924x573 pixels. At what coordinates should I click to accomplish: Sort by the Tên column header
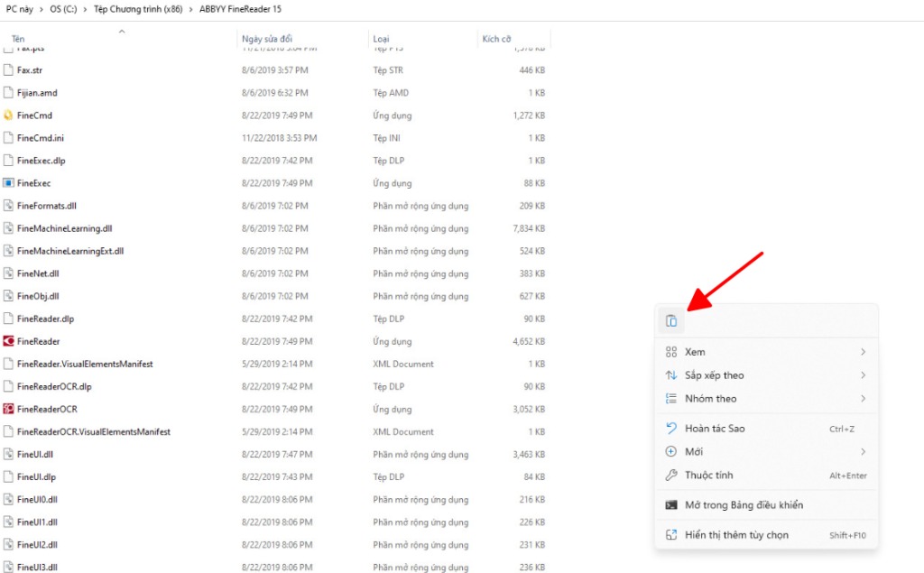(18, 39)
